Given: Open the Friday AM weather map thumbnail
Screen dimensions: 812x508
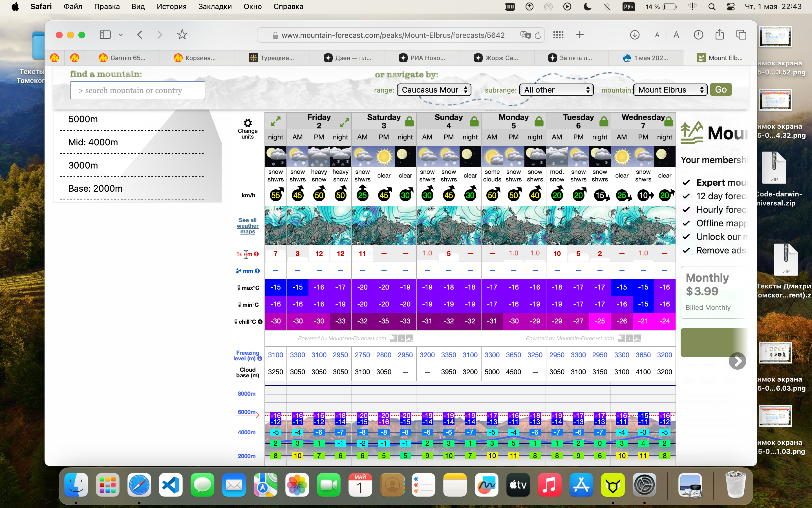Looking at the screenshot, I should 297,225.
